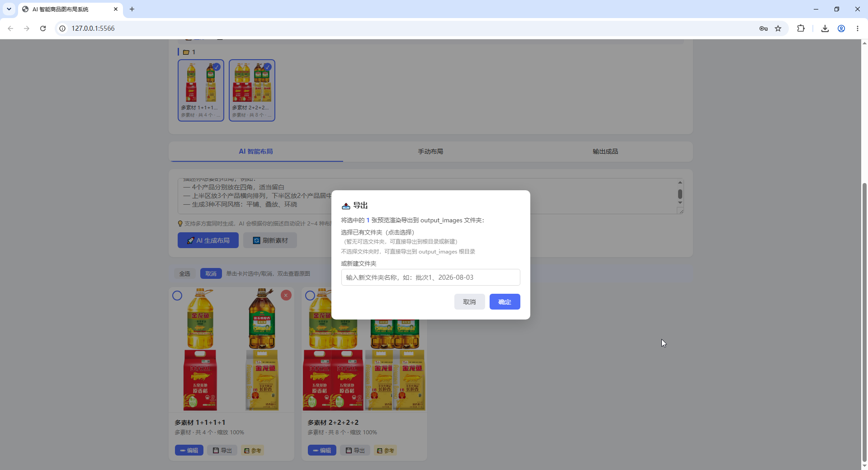Switch to the 输出成品 tab
The width and height of the screenshot is (868, 470).
(x=605, y=151)
